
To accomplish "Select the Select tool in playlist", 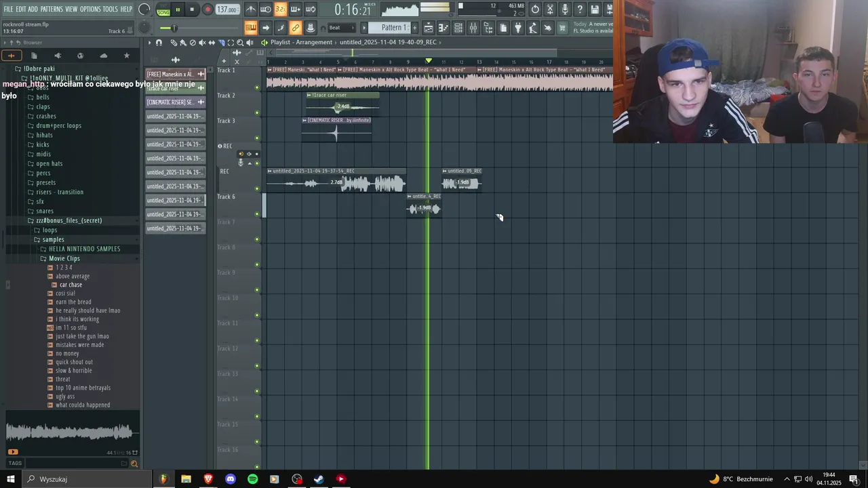I will click(x=231, y=42).
